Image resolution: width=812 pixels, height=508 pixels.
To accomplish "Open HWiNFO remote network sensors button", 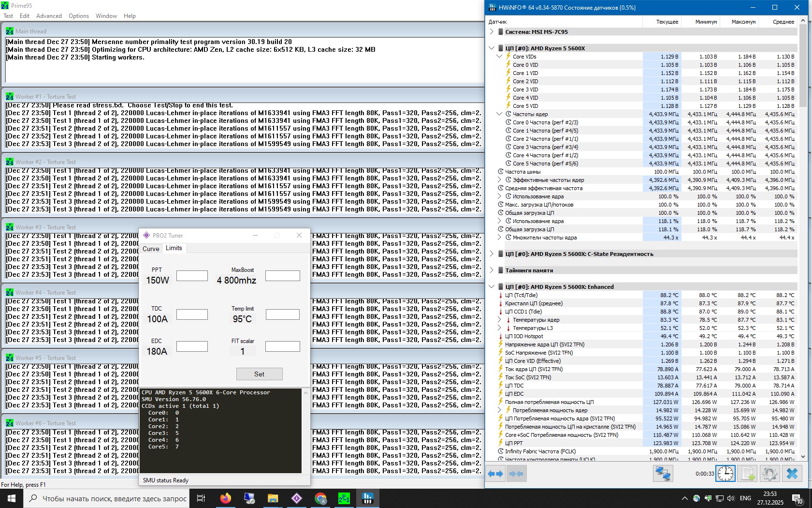I will coord(663,474).
